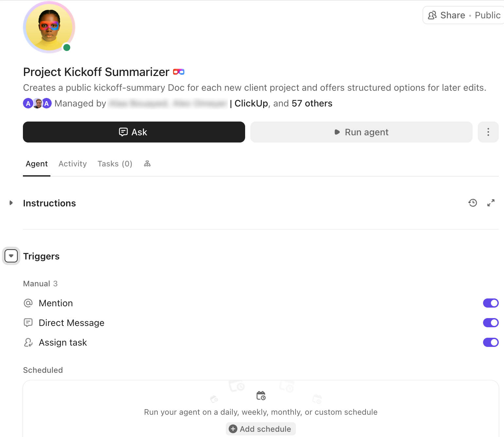
Task: Open the Tasks (0) tab
Action: pos(115,163)
